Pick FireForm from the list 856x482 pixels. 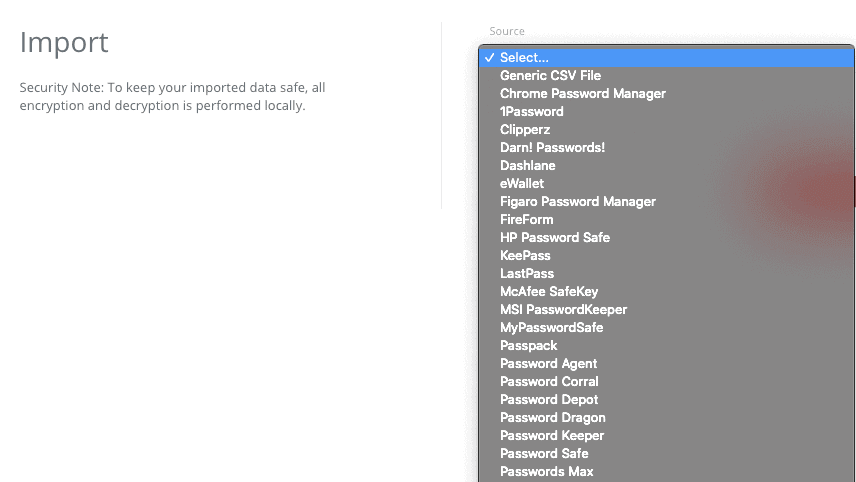pyautogui.click(x=666, y=219)
